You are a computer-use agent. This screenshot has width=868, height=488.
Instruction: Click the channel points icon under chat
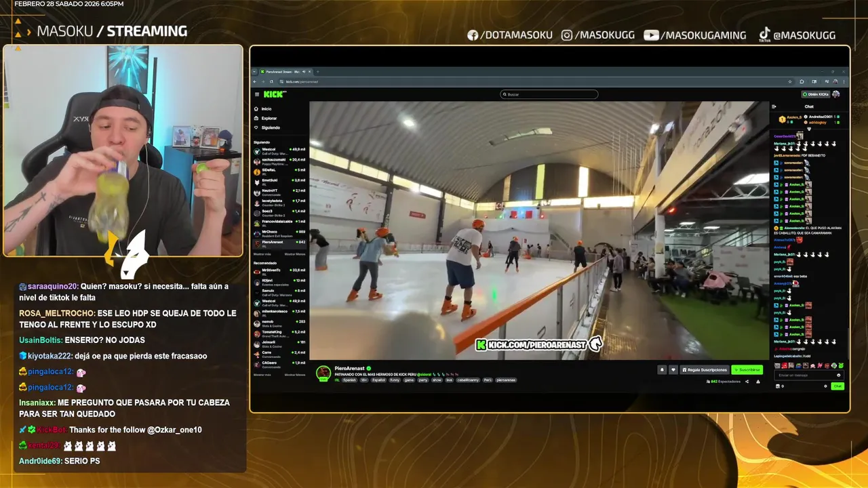pyautogui.click(x=778, y=386)
